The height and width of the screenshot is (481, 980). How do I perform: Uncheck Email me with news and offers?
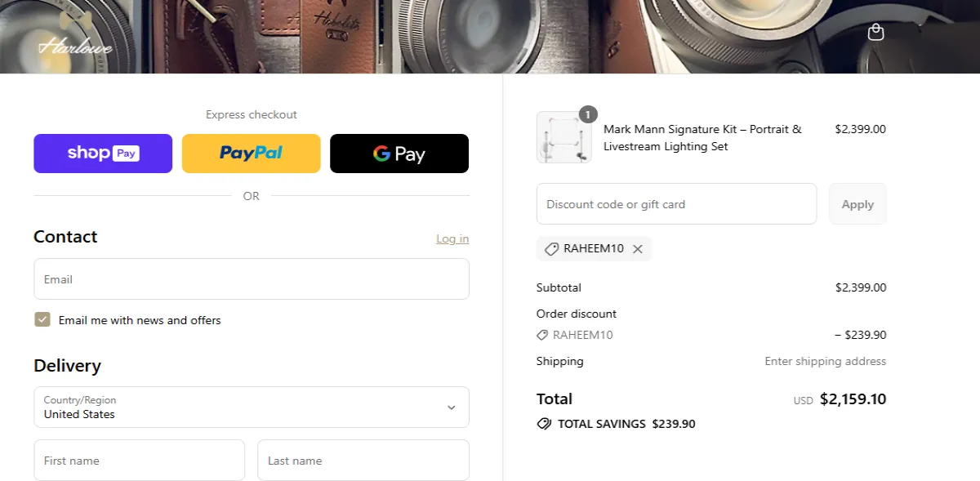(x=42, y=319)
